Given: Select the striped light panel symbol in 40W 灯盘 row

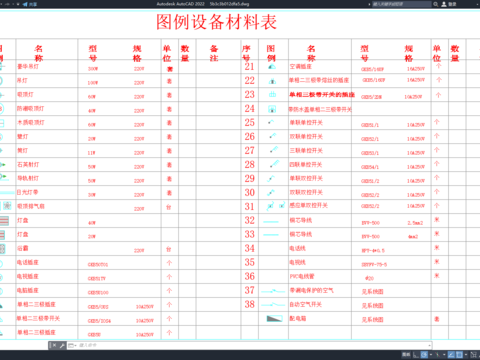Looking at the screenshot, I should coord(4,221).
